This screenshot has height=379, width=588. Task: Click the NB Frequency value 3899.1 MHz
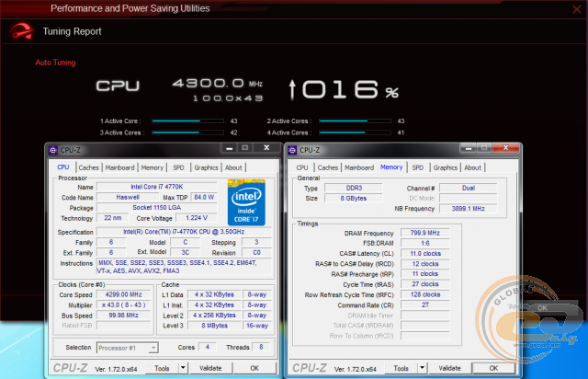pyautogui.click(x=468, y=209)
